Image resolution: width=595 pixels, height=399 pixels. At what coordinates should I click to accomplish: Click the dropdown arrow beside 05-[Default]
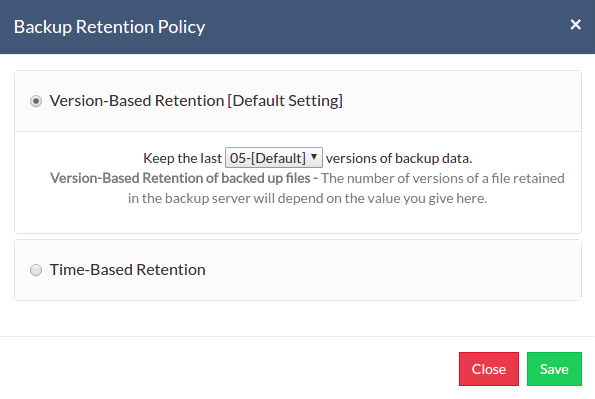(x=314, y=157)
